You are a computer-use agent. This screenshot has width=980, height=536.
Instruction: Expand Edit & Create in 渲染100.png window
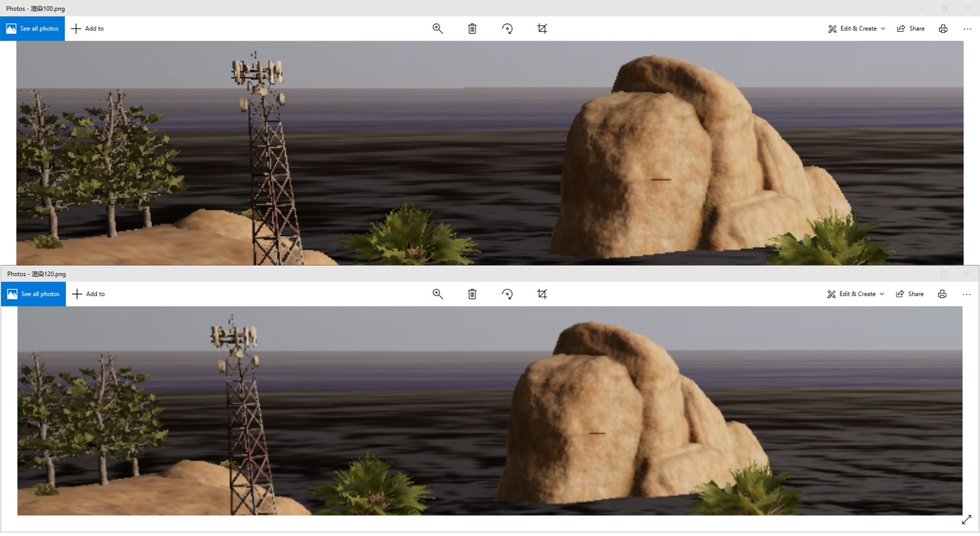click(856, 28)
